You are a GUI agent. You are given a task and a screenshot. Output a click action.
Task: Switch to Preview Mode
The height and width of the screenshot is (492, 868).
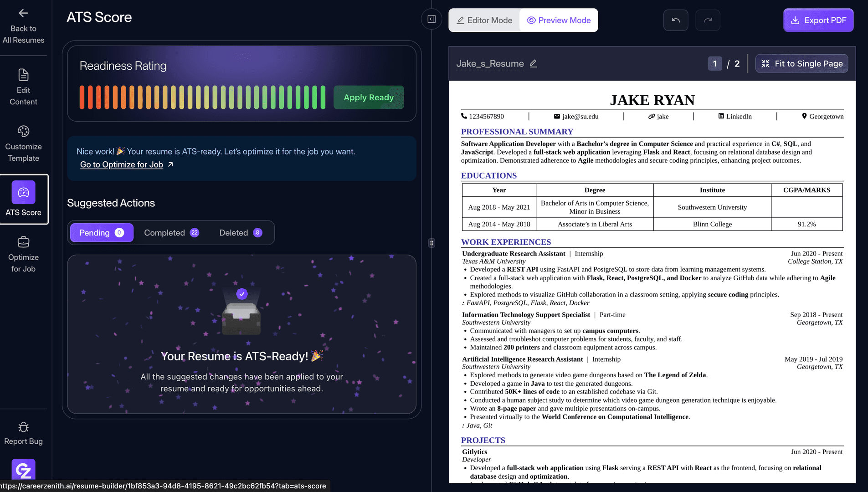(x=559, y=20)
